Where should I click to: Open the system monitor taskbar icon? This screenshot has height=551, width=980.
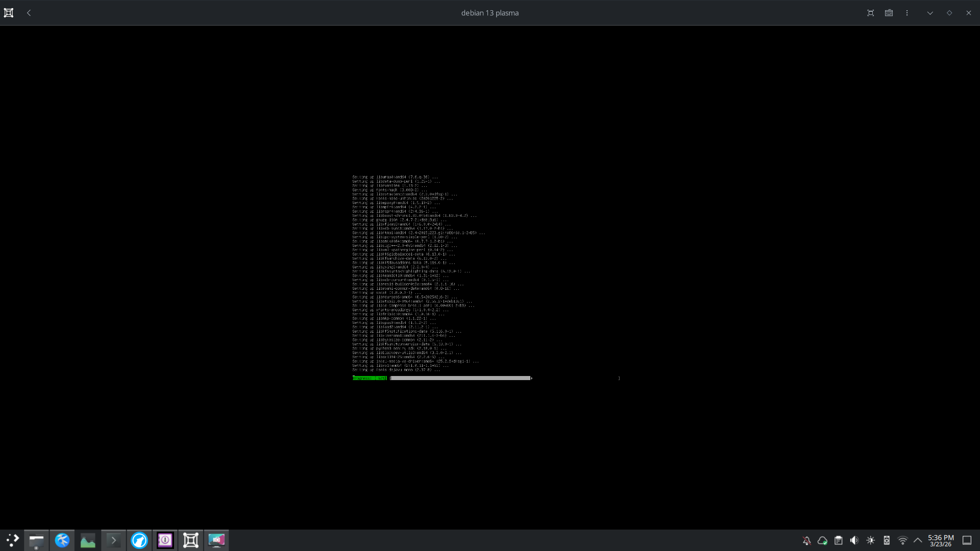click(x=88, y=540)
